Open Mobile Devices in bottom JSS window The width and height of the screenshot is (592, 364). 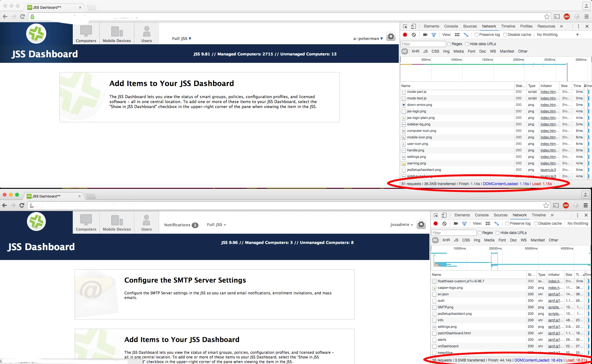click(117, 222)
